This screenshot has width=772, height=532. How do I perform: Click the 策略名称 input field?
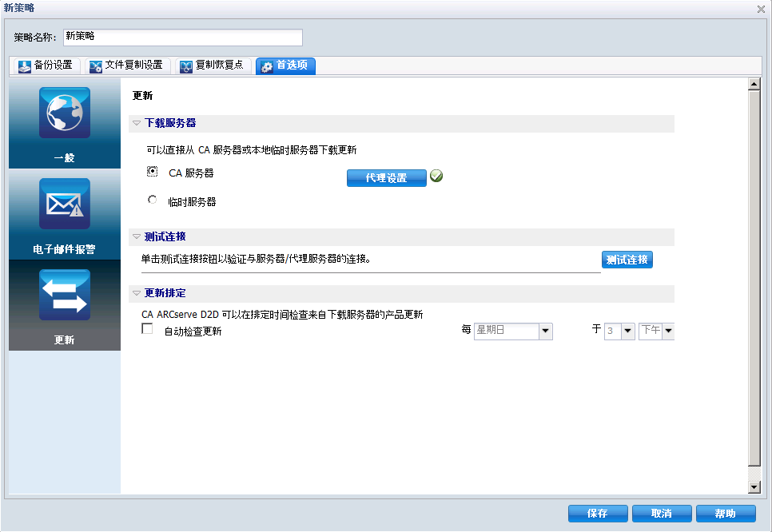(x=182, y=37)
